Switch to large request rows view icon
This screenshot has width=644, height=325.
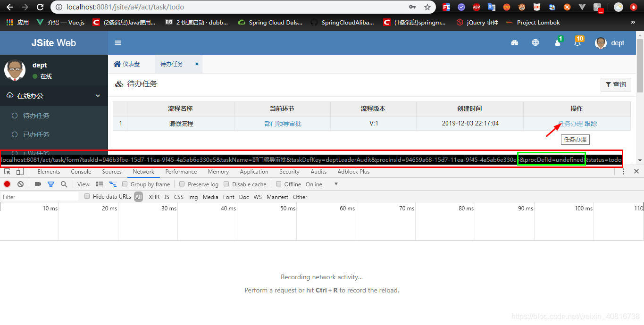(x=100, y=184)
